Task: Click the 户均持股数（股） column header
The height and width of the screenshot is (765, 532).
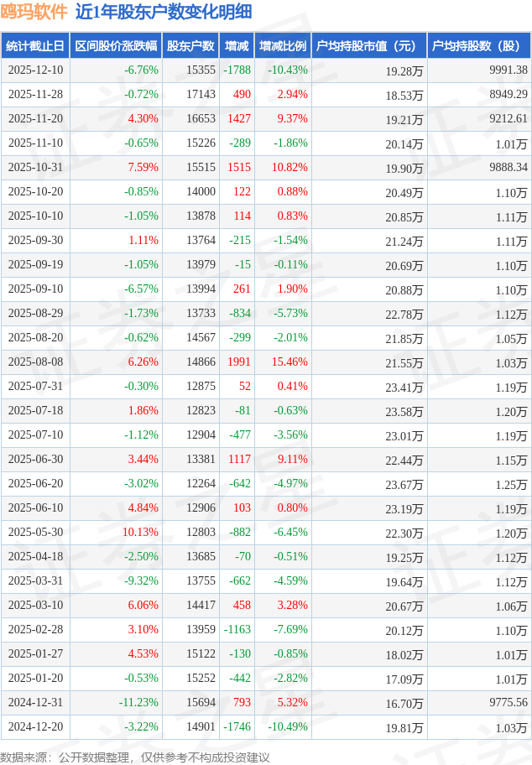Action: [478, 46]
